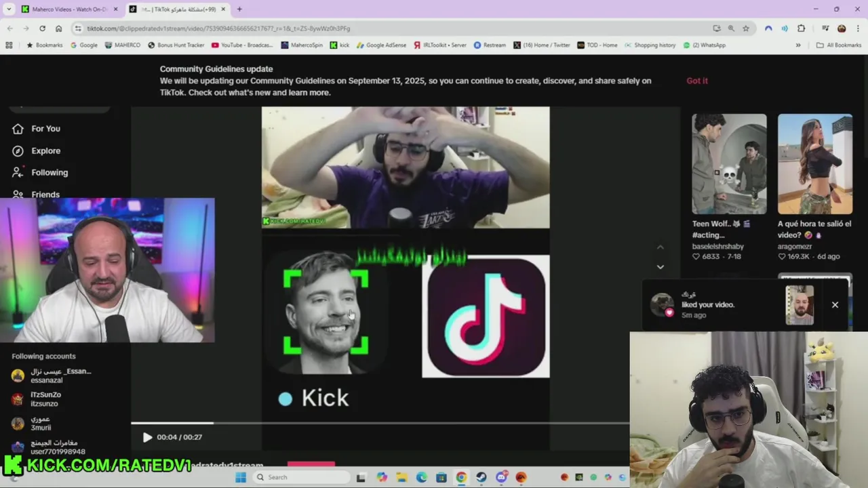Open Task View on taskbar

tap(361, 477)
